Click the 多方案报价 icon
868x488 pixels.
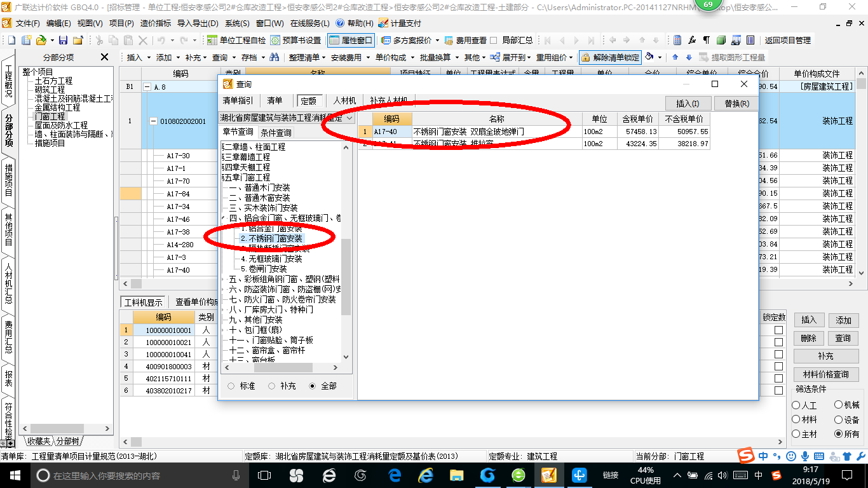[386, 40]
